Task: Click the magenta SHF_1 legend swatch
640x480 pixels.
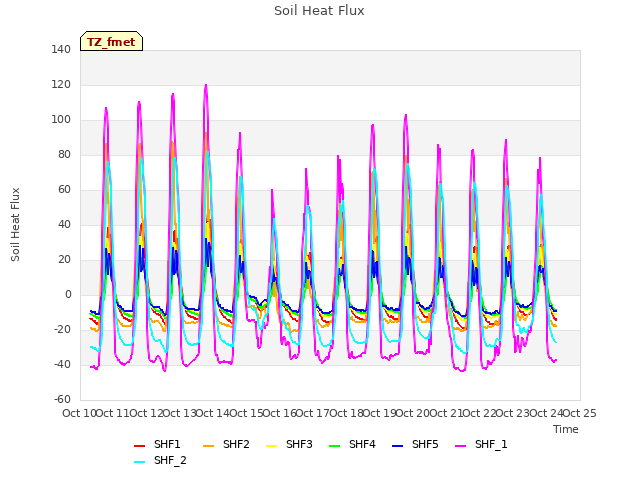Action: (460, 446)
